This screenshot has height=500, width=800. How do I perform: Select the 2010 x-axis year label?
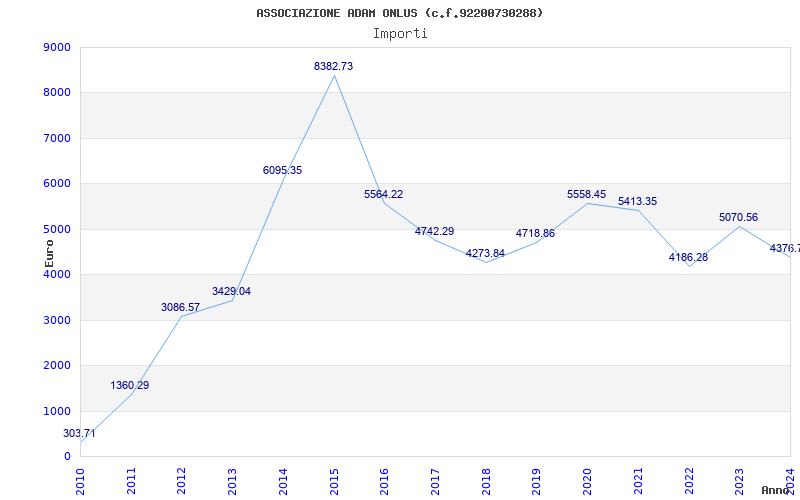tap(80, 481)
